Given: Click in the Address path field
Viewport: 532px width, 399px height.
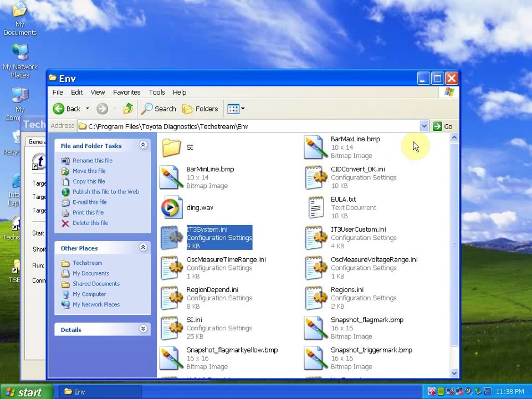Looking at the screenshot, I should point(248,126).
